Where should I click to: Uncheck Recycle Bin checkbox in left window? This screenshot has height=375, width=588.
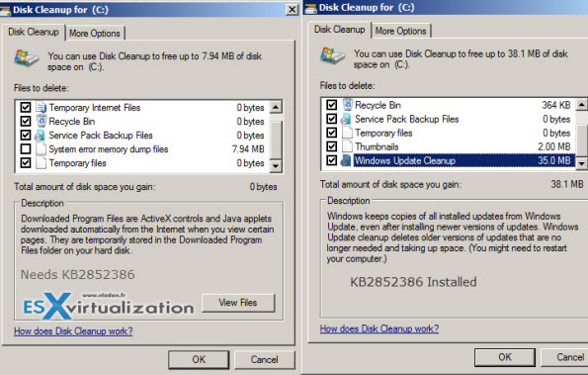pyautogui.click(x=26, y=122)
